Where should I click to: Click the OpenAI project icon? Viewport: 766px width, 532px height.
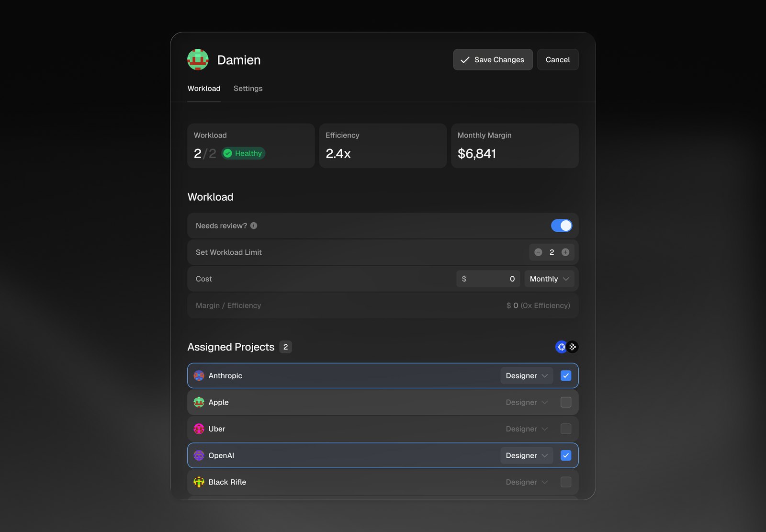[x=199, y=455]
